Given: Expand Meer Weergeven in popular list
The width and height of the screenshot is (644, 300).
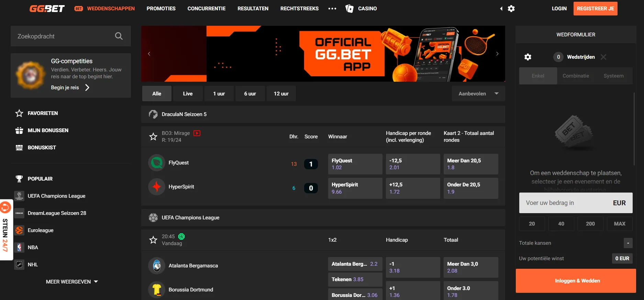Looking at the screenshot, I should tap(72, 282).
